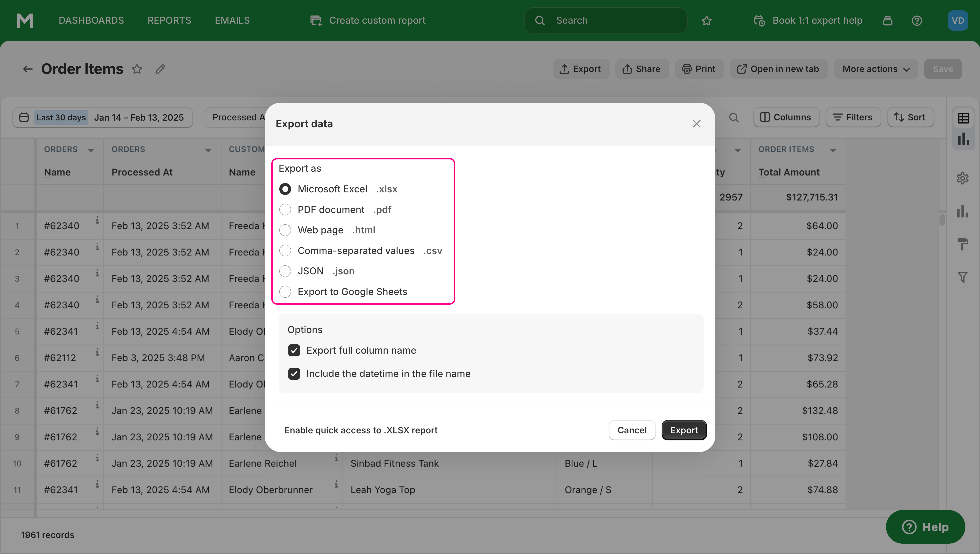Open the help question mark icon in header
The image size is (980, 554).
point(917,21)
